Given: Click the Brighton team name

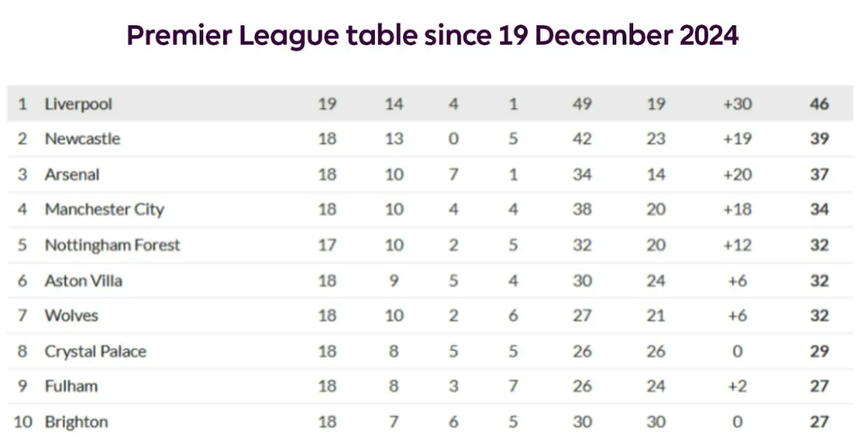Looking at the screenshot, I should point(76,422).
